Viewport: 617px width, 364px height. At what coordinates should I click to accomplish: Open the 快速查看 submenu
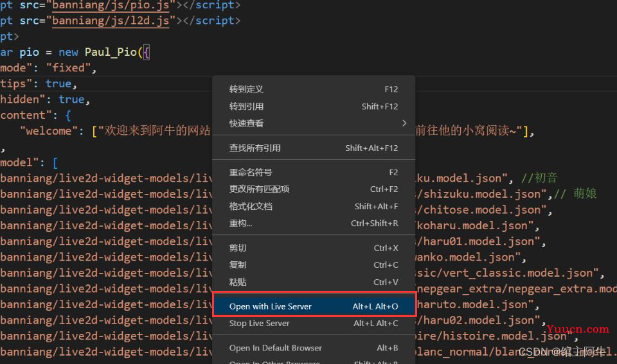314,123
